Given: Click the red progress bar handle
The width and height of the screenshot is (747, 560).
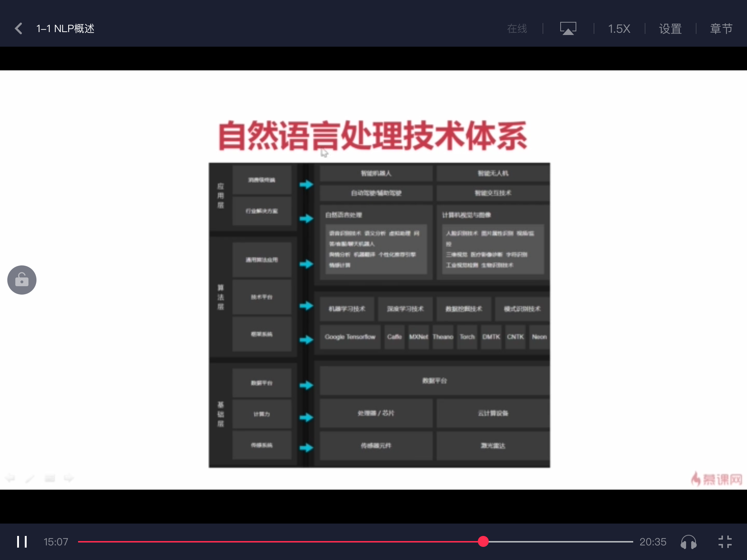Looking at the screenshot, I should click(x=483, y=541).
